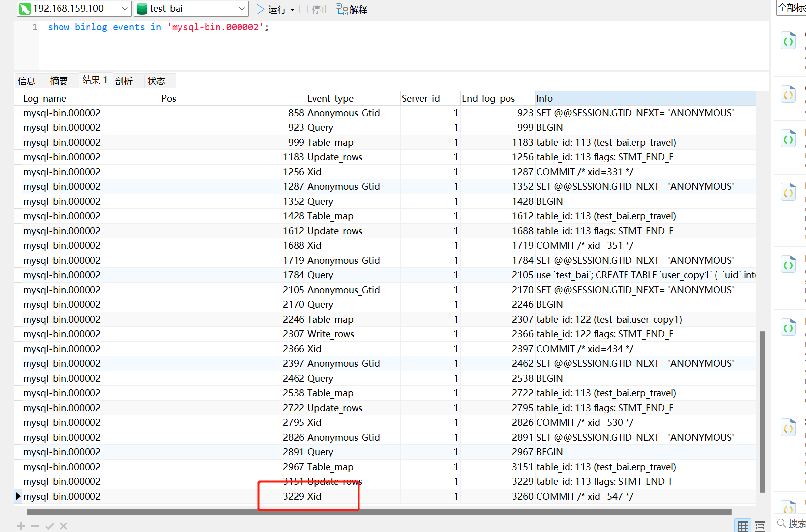
Task: Switch to the 信息 tab
Action: tap(27, 81)
